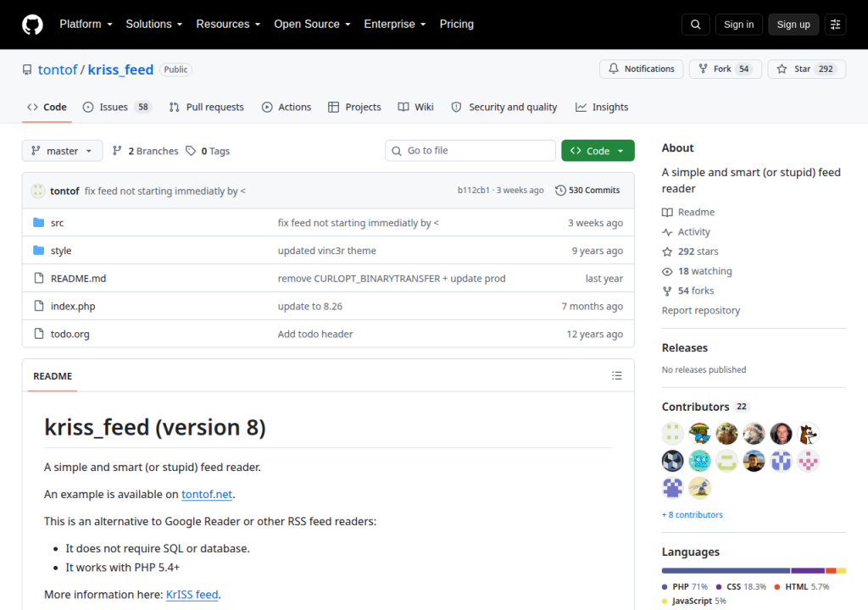Open the green Code dropdown

click(x=598, y=151)
